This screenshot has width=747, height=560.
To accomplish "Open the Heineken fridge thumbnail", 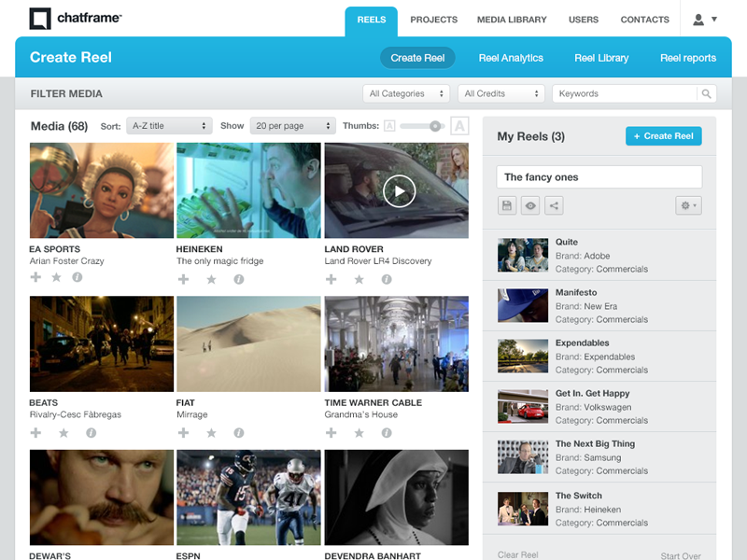I will (x=248, y=190).
